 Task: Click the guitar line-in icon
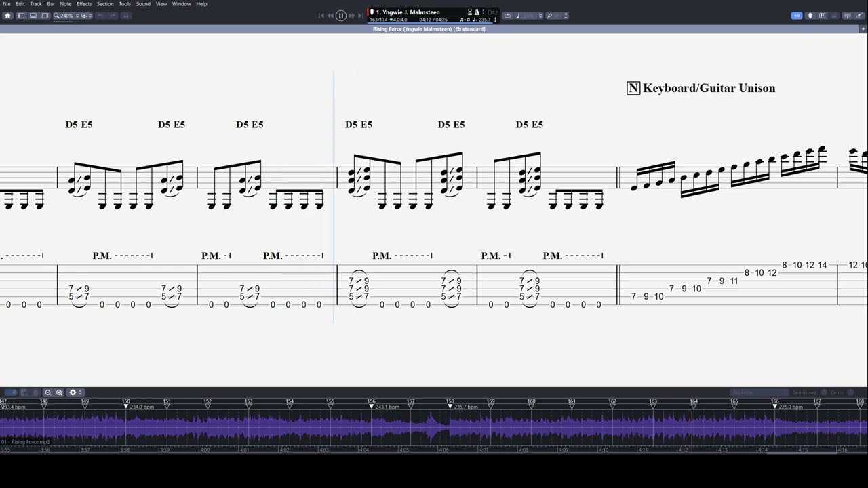(x=859, y=16)
